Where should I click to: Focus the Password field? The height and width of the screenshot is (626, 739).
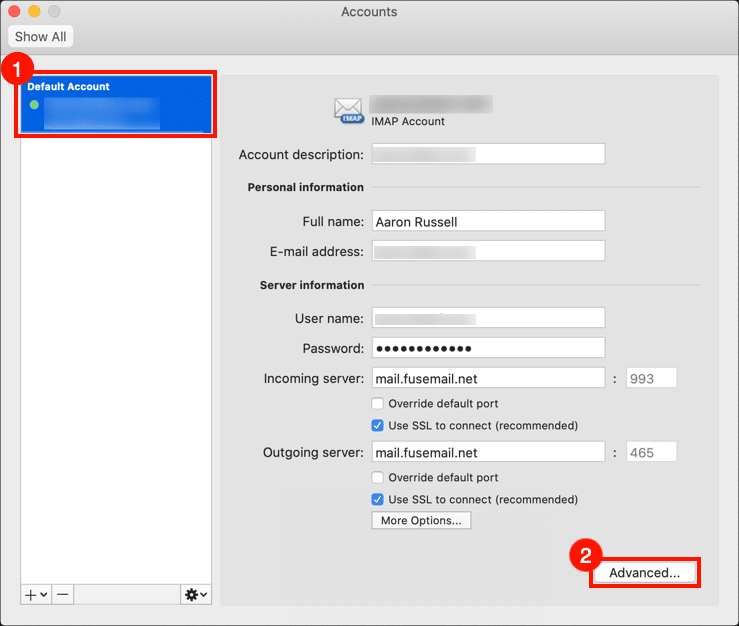pyautogui.click(x=488, y=348)
